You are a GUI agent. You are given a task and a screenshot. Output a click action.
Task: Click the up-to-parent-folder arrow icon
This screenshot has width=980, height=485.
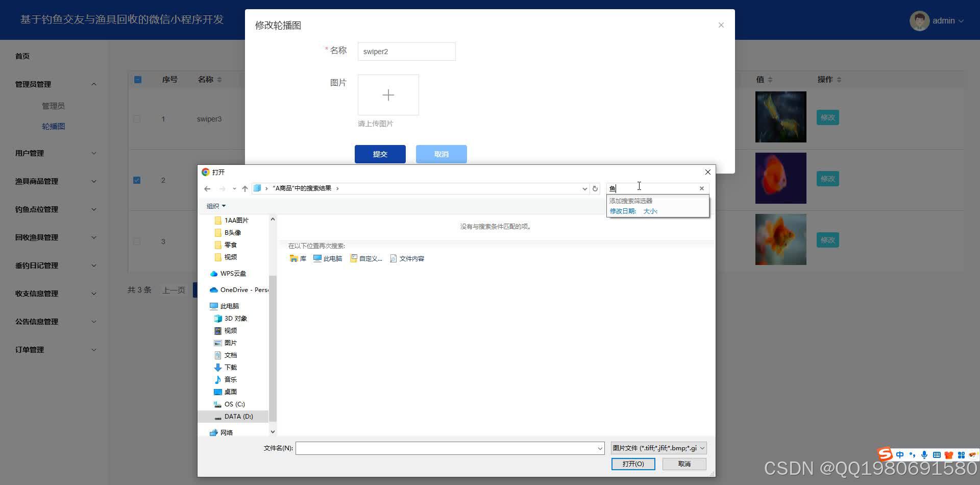[x=244, y=188]
